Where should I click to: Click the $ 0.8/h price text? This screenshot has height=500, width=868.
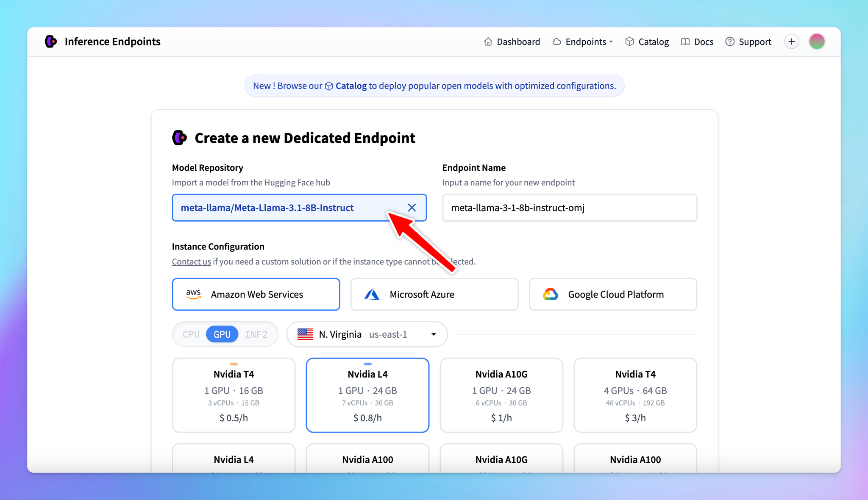[x=367, y=418]
